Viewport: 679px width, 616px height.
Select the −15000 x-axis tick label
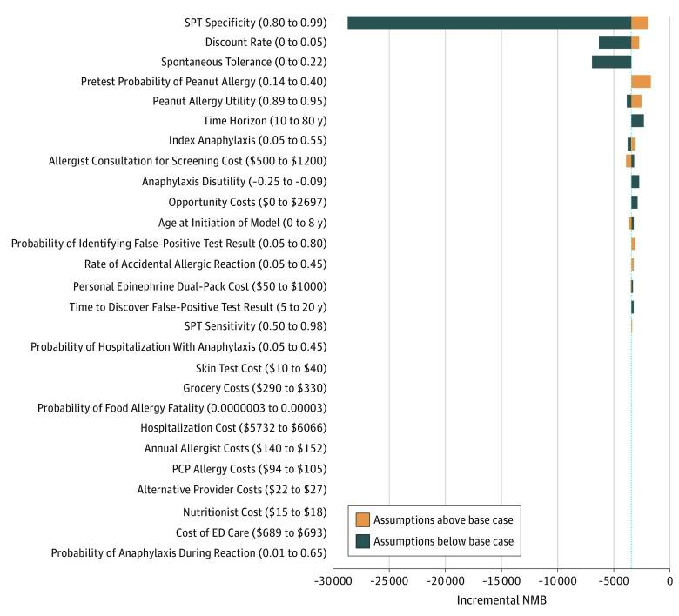(445, 580)
